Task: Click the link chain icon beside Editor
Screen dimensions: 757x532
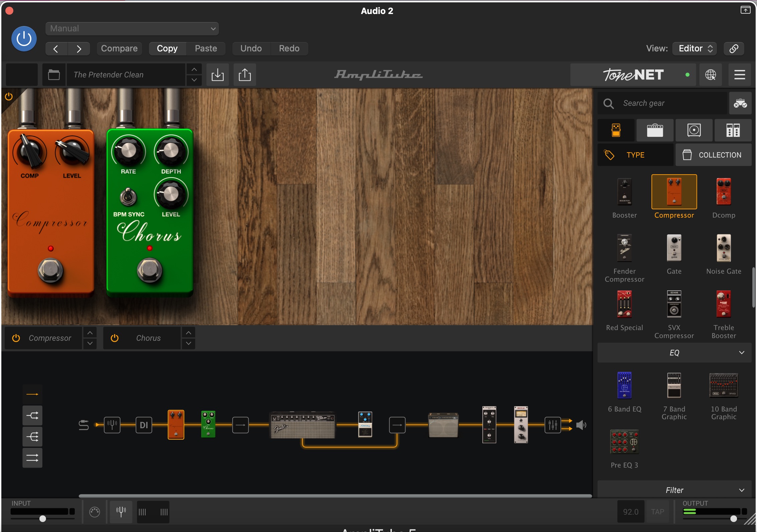Action: click(734, 48)
